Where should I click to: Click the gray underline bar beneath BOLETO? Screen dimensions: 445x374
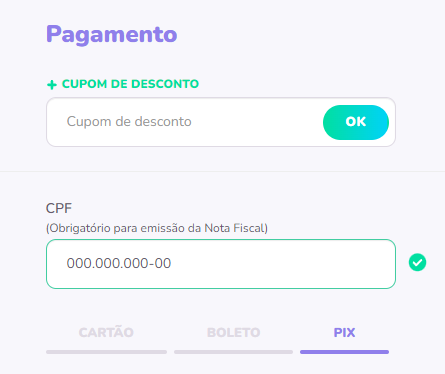coord(233,352)
